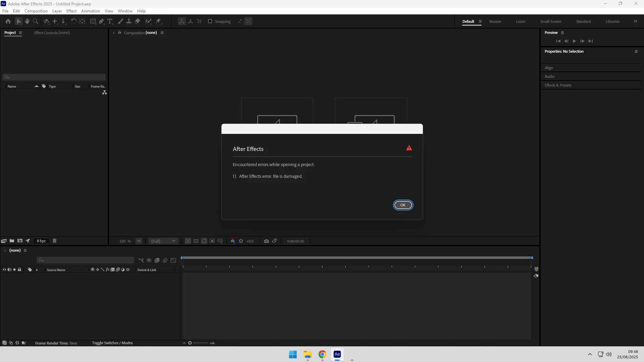The image size is (644, 362).
Task: Click the Local Axis Mode icon
Action: [x=182, y=21]
